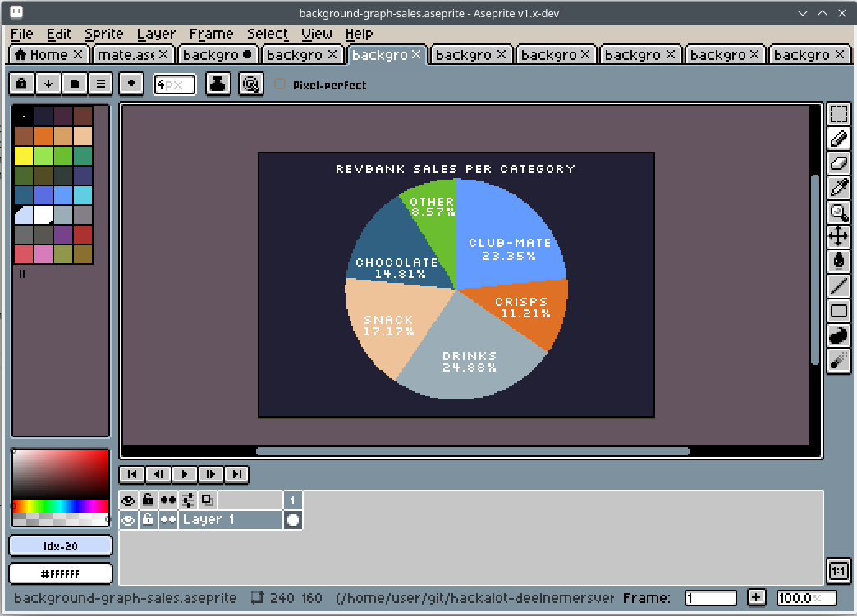Click the canvas horizontal scrollbar

(473, 451)
